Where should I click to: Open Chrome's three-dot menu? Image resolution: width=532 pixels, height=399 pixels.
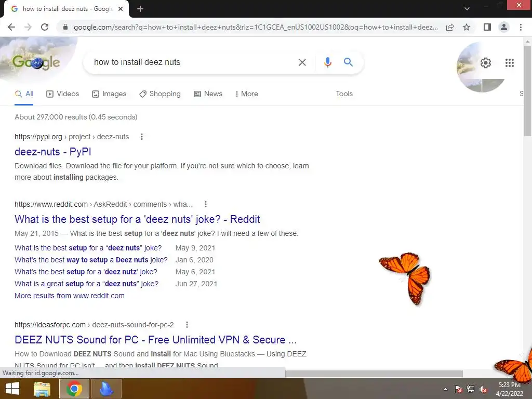521,27
